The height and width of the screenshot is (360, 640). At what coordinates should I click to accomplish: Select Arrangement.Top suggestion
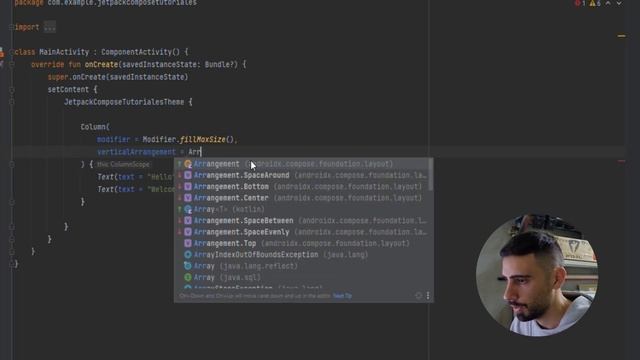[302, 244]
